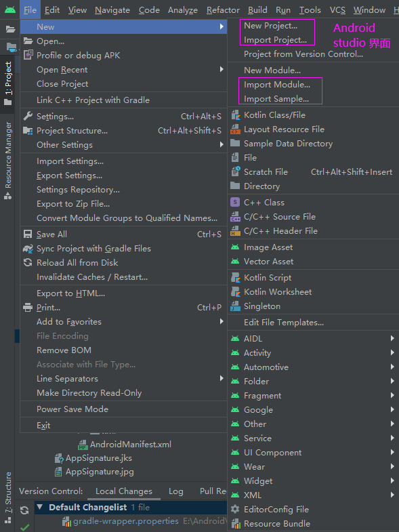The width and height of the screenshot is (399, 532).
Task: Click the Singleton template icon
Action: (x=236, y=306)
